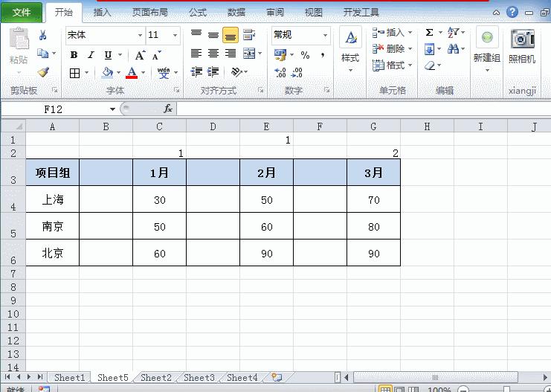Switch to Sheet2 worksheet tab
This screenshot has width=551, height=392.
click(x=155, y=378)
